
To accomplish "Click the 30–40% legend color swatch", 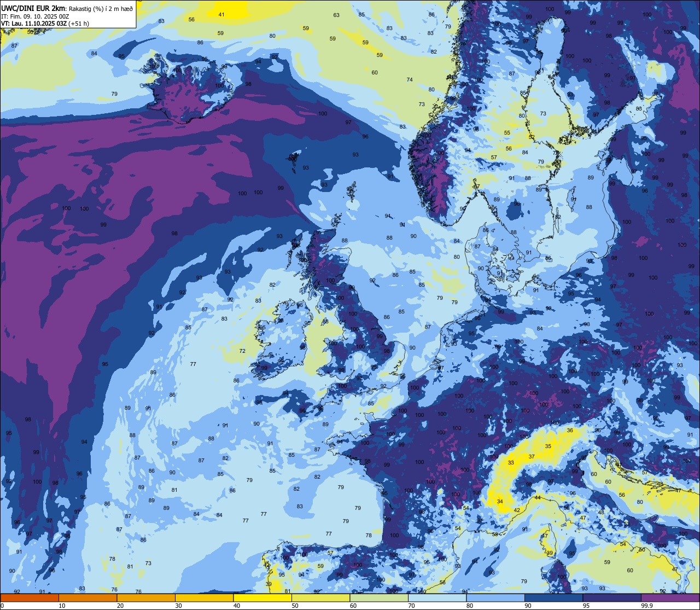I will coord(204,597).
